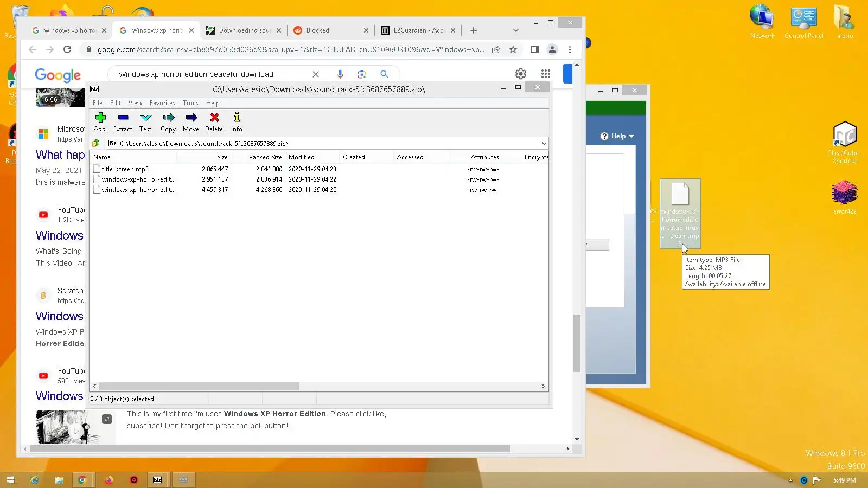Open the File menu in 7-Zip

98,103
